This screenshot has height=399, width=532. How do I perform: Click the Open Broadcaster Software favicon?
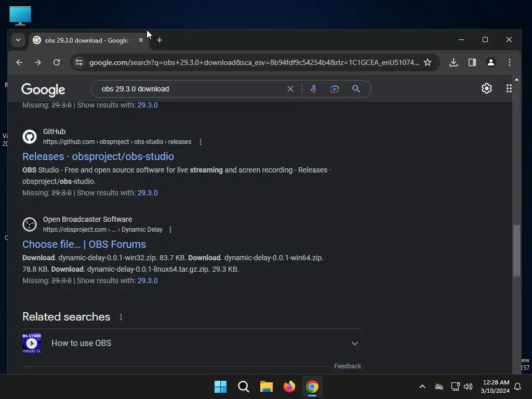pos(30,224)
